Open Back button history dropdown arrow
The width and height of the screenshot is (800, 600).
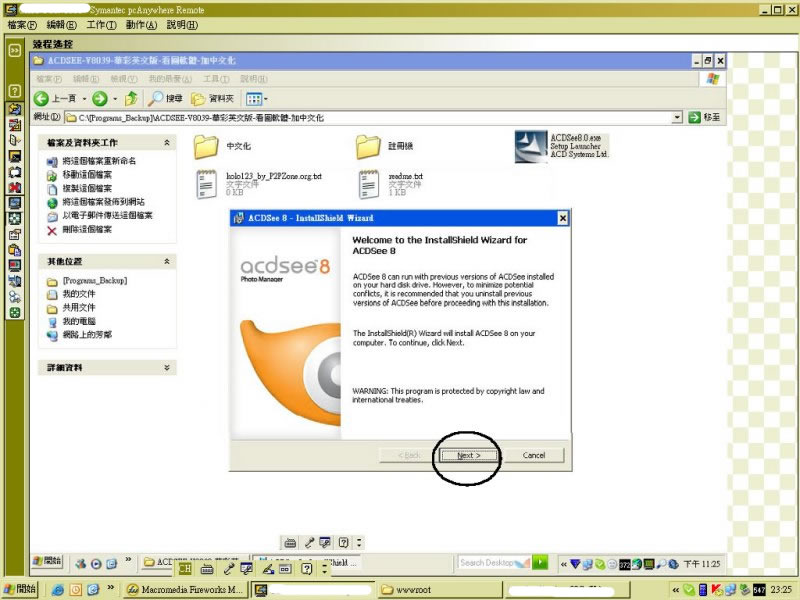(x=84, y=99)
